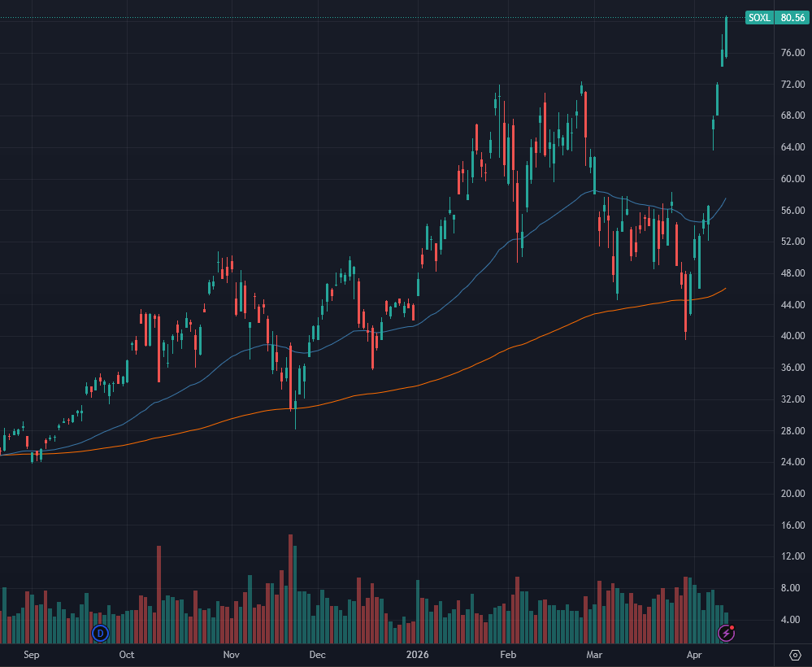Image resolution: width=812 pixels, height=667 pixels.
Task: Click the 76.00 price scale label
Action: click(x=792, y=53)
